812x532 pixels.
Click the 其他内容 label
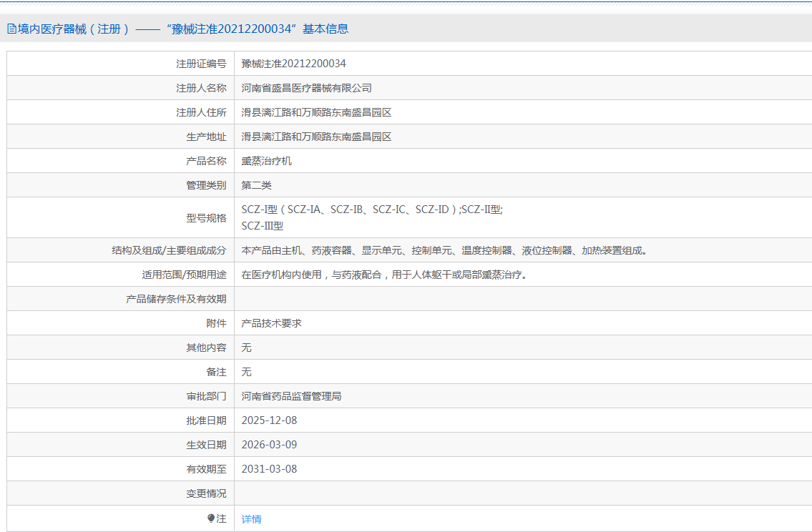[206, 348]
